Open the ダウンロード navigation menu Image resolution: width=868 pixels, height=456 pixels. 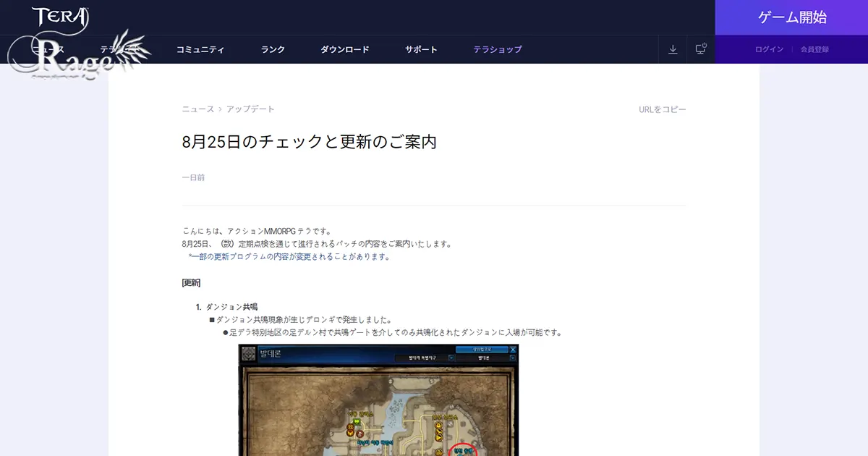click(344, 49)
